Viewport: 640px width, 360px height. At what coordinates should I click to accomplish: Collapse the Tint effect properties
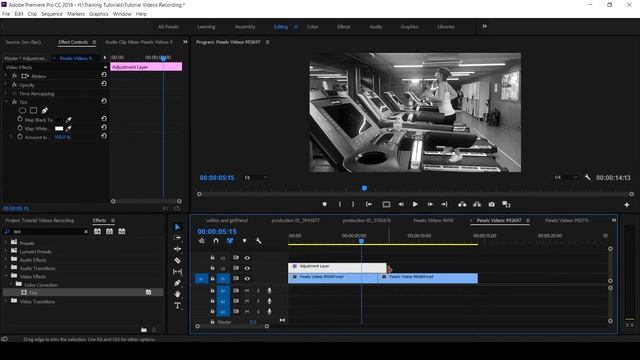coord(6,102)
